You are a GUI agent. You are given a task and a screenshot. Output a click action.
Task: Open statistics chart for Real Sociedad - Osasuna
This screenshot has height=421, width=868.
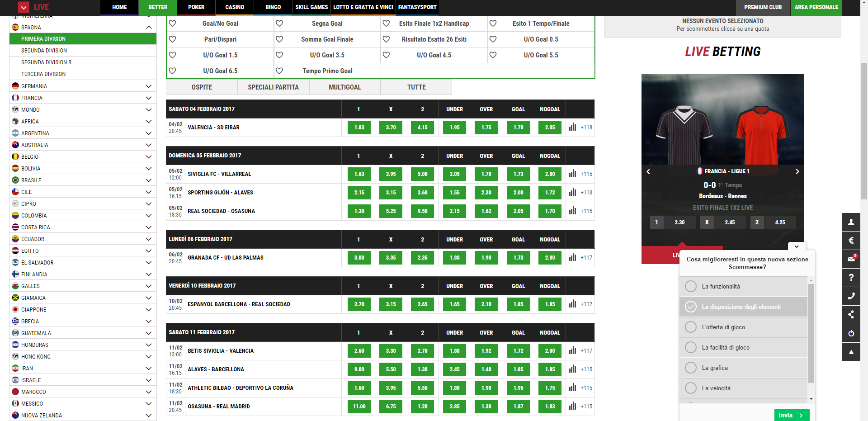[x=572, y=211]
